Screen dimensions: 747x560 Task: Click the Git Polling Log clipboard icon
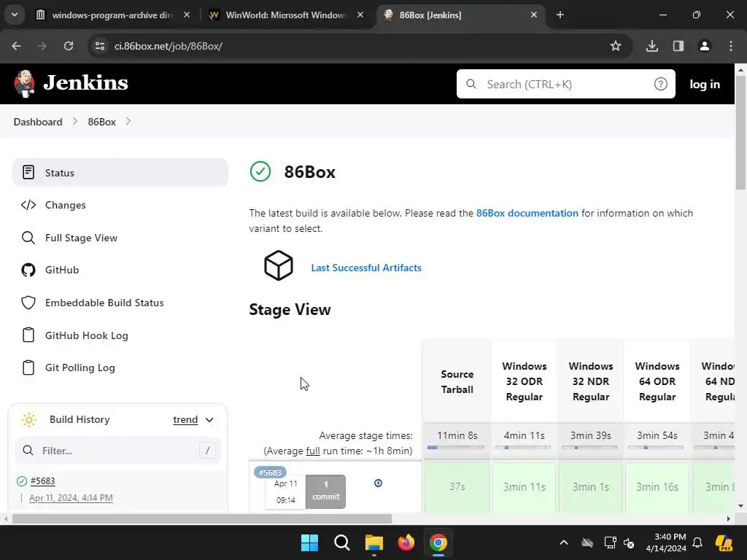28,367
